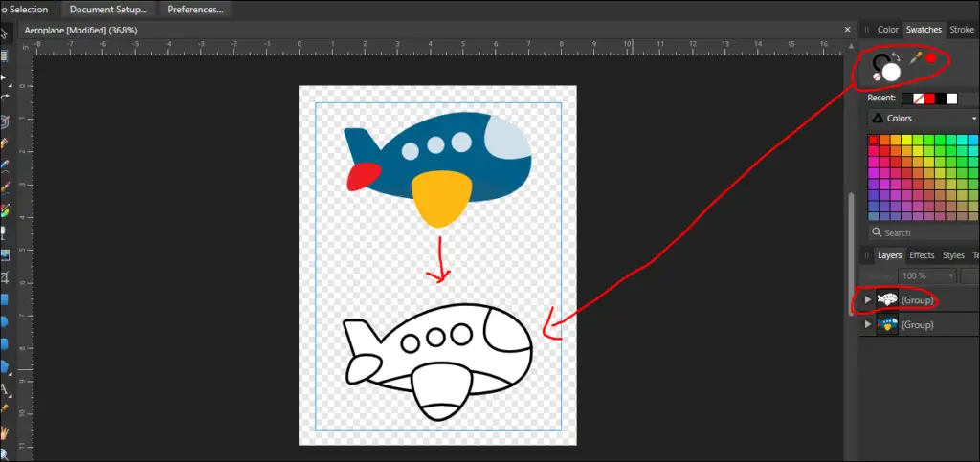Click the eyedropper color picker in Swatches
980x462 pixels.
[916, 58]
